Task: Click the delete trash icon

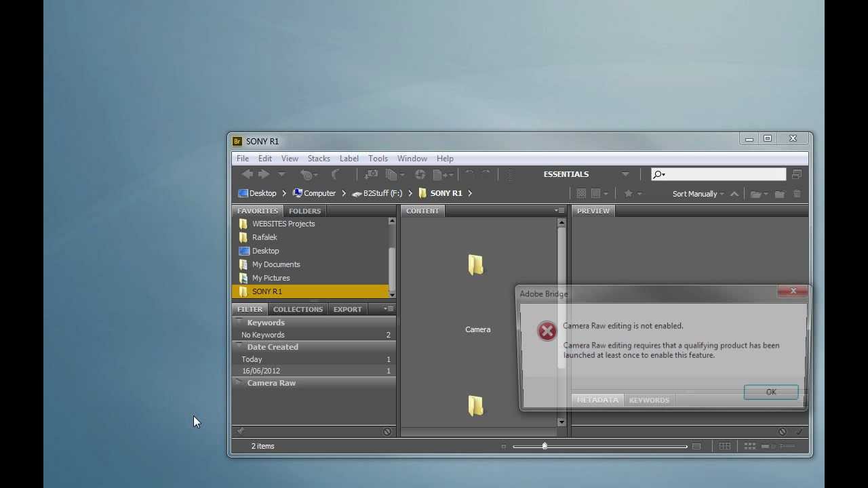Action: click(x=797, y=194)
